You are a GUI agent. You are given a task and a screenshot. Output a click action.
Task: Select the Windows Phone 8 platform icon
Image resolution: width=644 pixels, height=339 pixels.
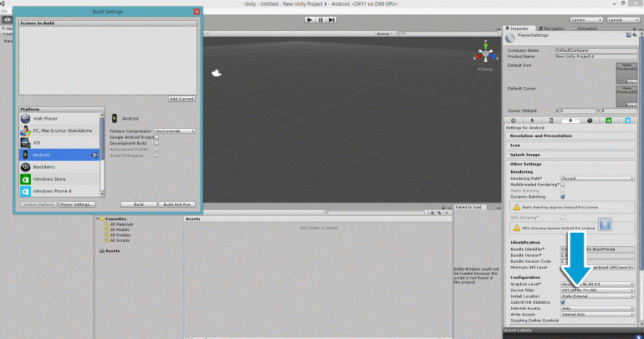(26, 192)
